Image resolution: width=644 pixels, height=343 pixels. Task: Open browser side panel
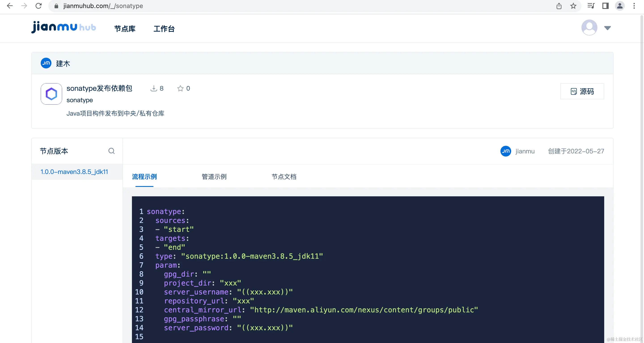point(605,6)
